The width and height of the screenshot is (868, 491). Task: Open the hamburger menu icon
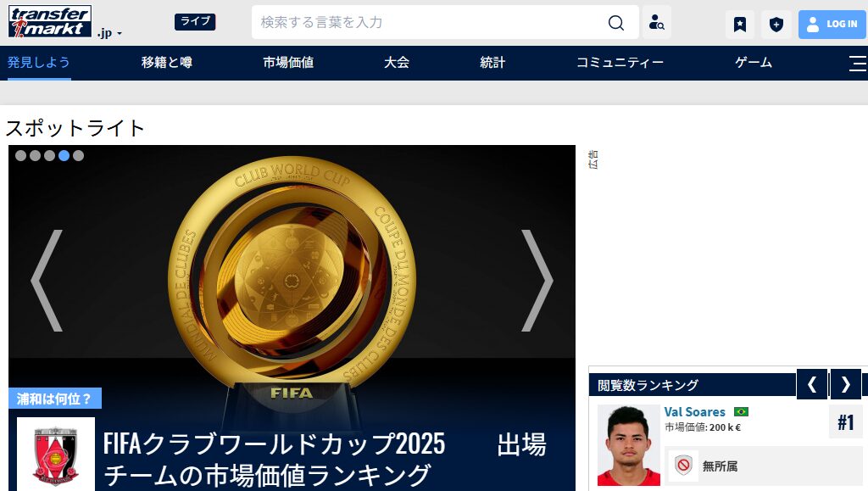[858, 63]
